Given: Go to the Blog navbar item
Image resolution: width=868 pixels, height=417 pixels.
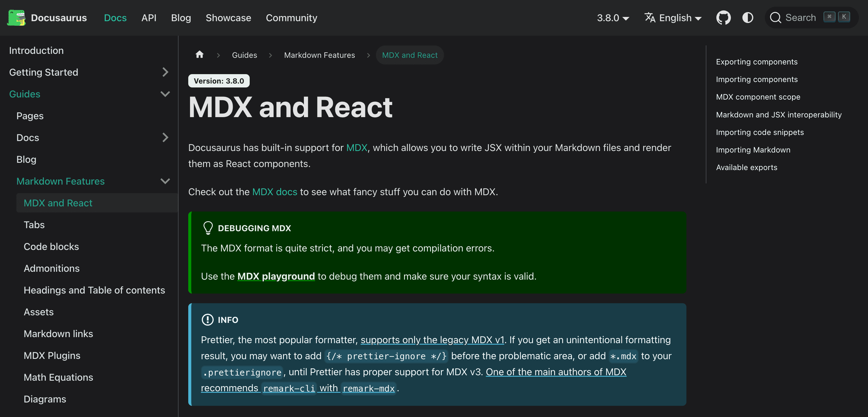Looking at the screenshot, I should pos(181,18).
